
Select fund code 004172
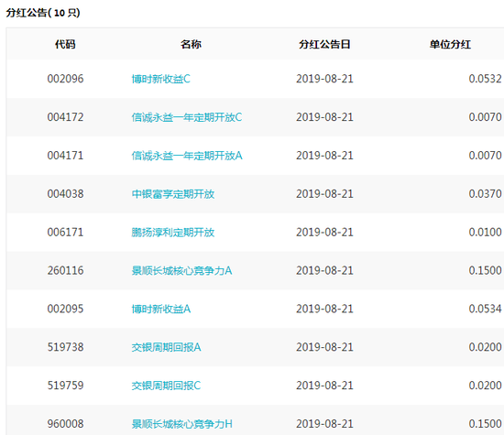[65, 117]
